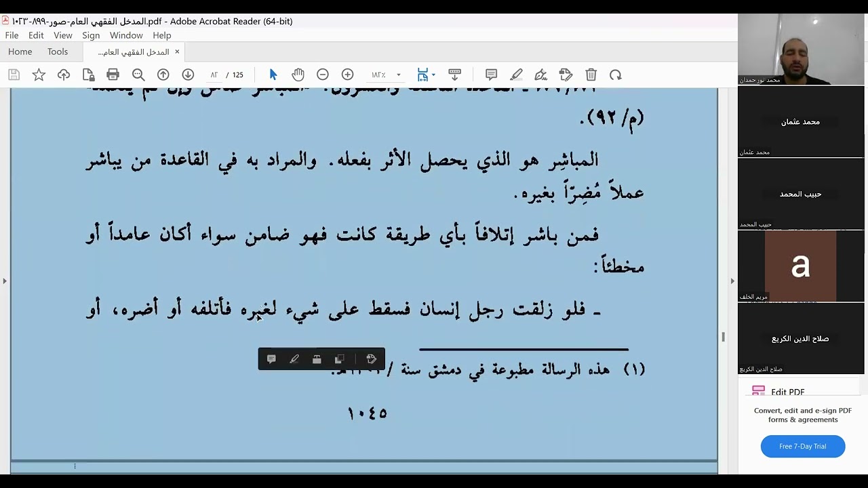
Task: Go to next page arrow
Action: pos(188,75)
